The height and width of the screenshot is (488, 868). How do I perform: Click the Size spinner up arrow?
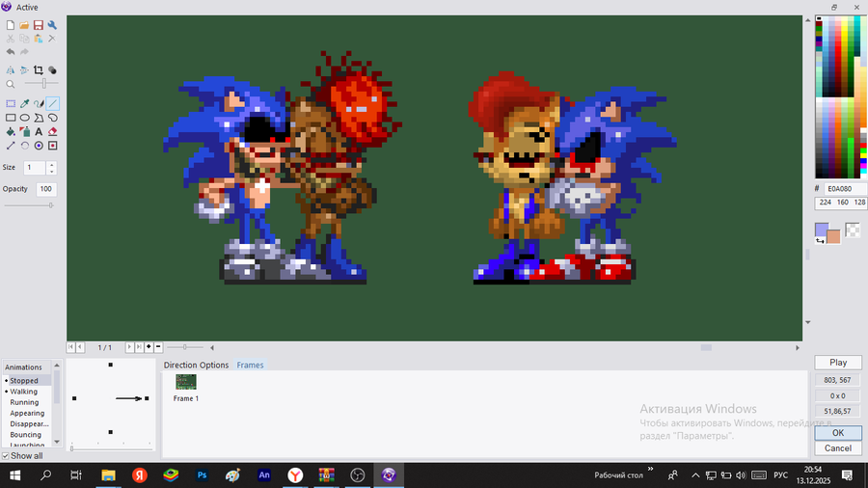(51, 164)
